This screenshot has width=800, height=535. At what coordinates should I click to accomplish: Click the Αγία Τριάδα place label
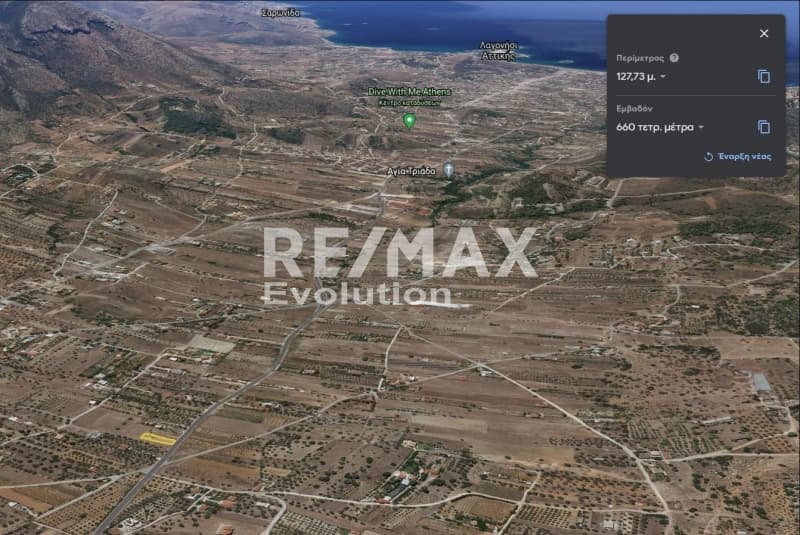tap(411, 171)
